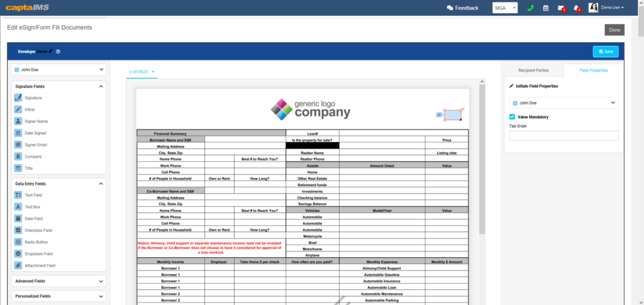Click the green phone icon in header

point(530,8)
